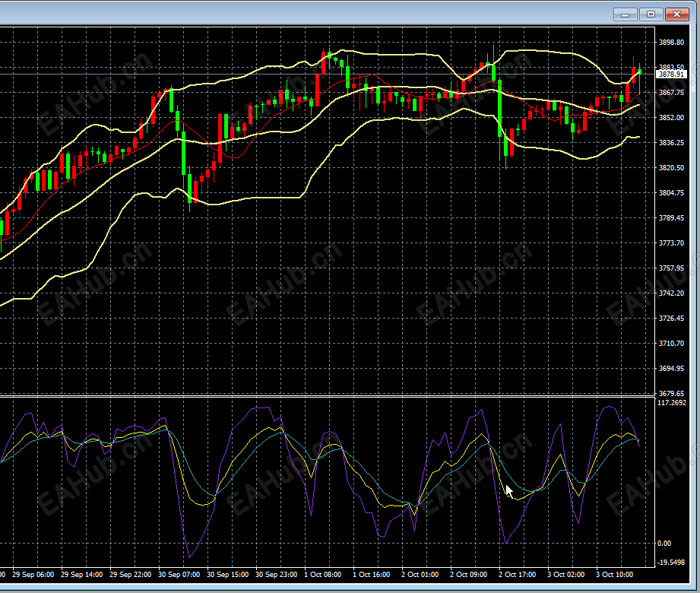Click price level 3867.75 on scale
This screenshot has width=700, height=593.
tap(671, 93)
